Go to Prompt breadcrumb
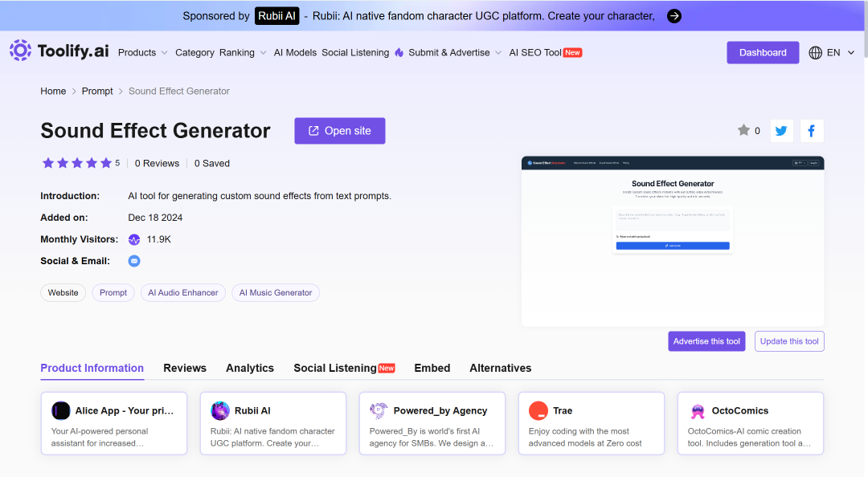The image size is (868, 477). tap(97, 92)
